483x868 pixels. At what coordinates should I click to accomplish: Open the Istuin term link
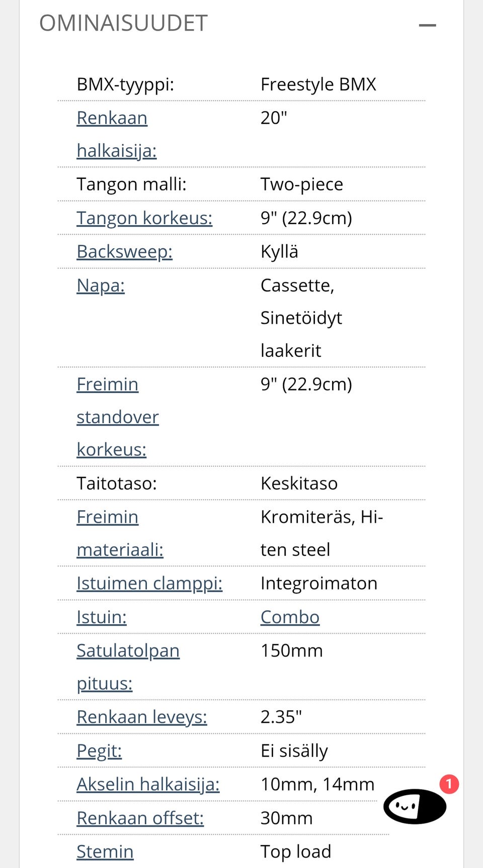click(x=102, y=617)
